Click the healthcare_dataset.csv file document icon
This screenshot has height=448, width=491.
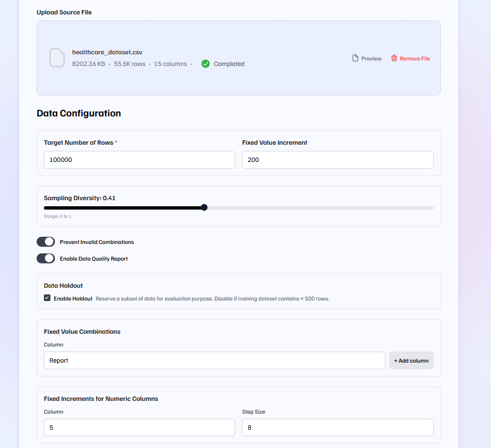coord(57,58)
